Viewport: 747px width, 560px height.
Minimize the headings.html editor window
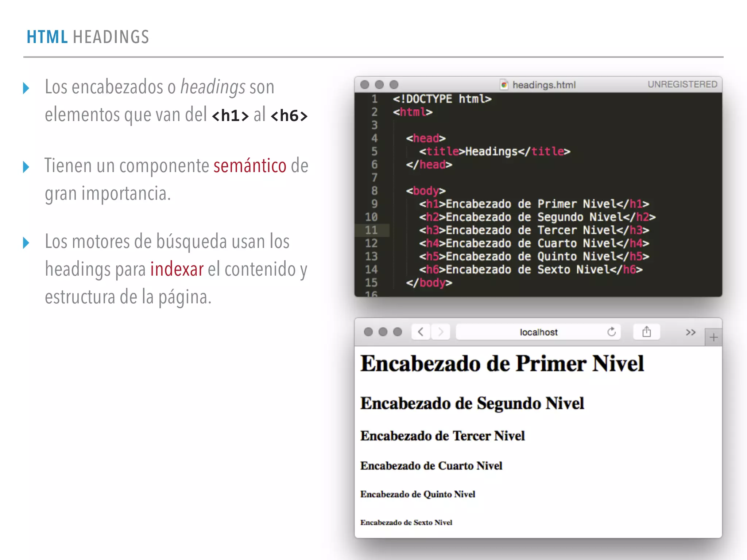pos(379,85)
